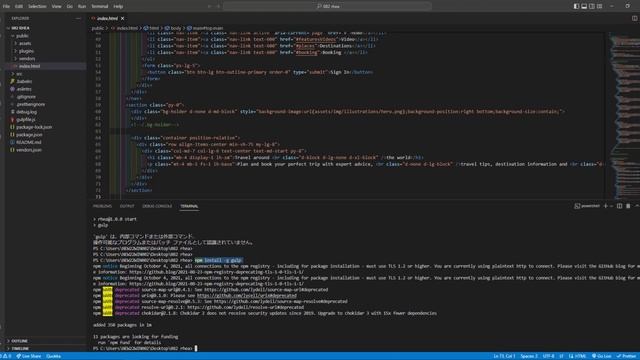This screenshot has height=360, width=640.
Task: Click the Go Live status button
Action: 602,356
